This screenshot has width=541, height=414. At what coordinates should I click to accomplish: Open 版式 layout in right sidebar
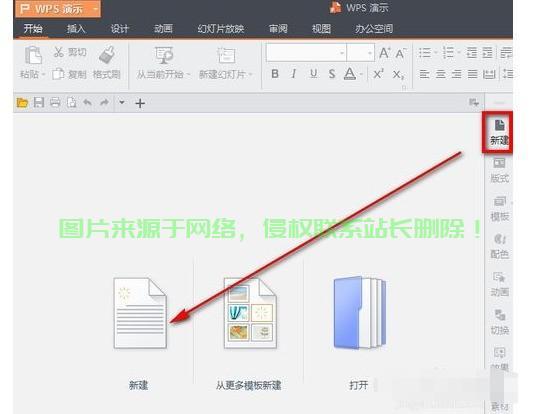coord(499,170)
